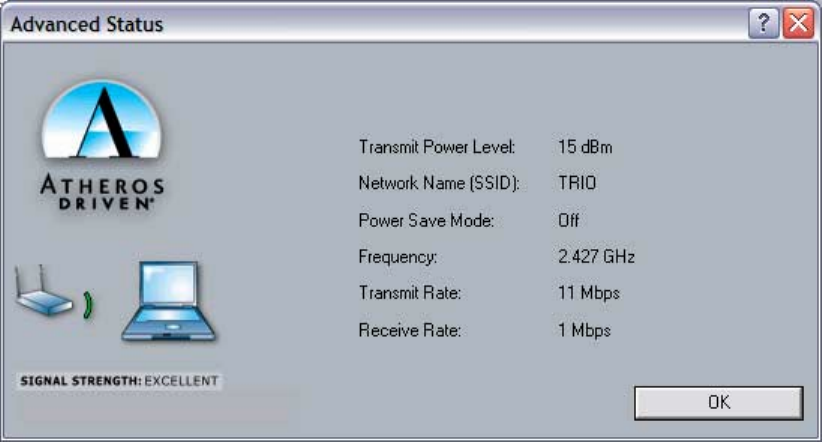This screenshot has height=442, width=822.
Task: Close the Advanced Status dialog
Action: [798, 23]
